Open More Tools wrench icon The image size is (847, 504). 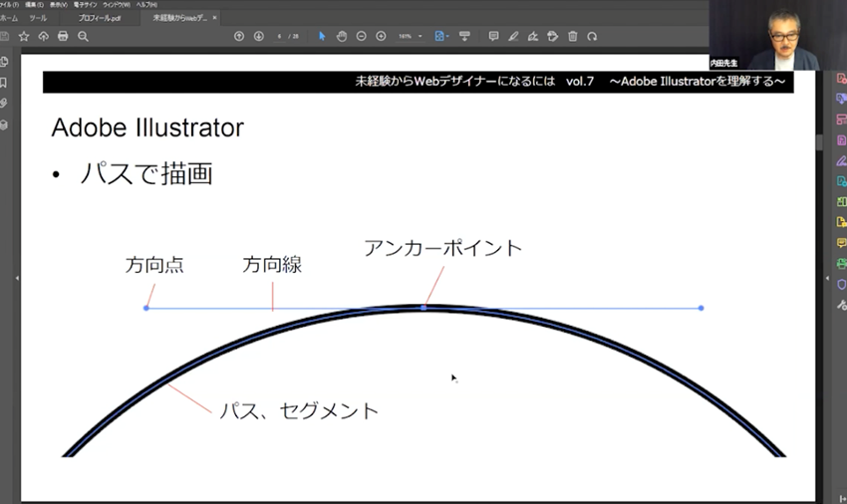click(x=841, y=305)
